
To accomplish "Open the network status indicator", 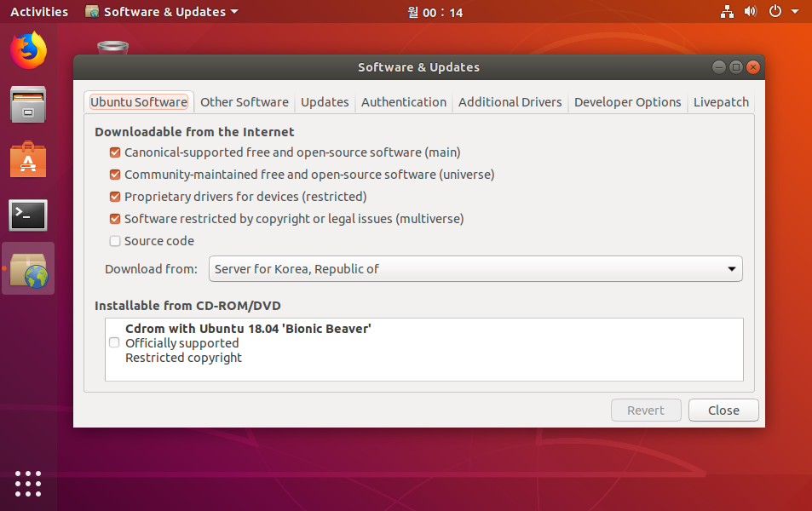I will (727, 11).
